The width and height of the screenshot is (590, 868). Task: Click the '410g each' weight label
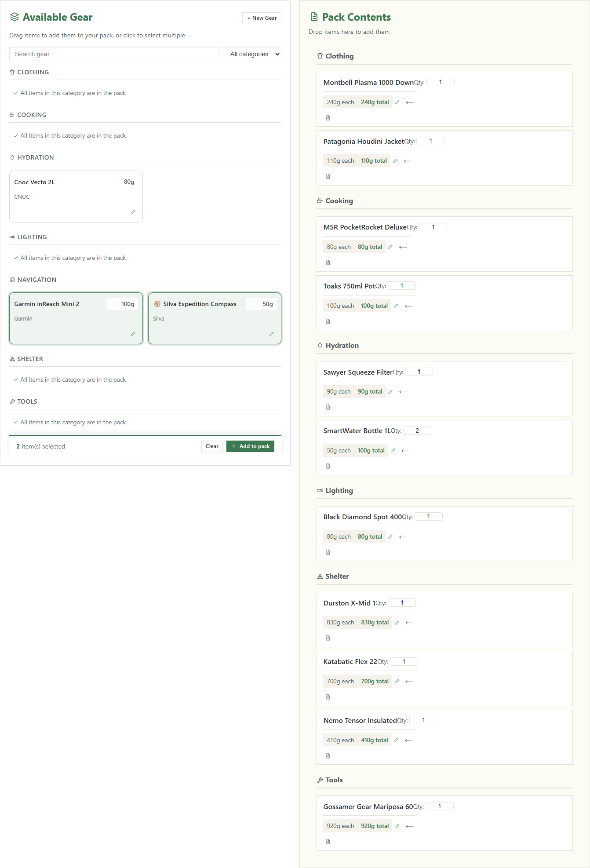(x=340, y=740)
